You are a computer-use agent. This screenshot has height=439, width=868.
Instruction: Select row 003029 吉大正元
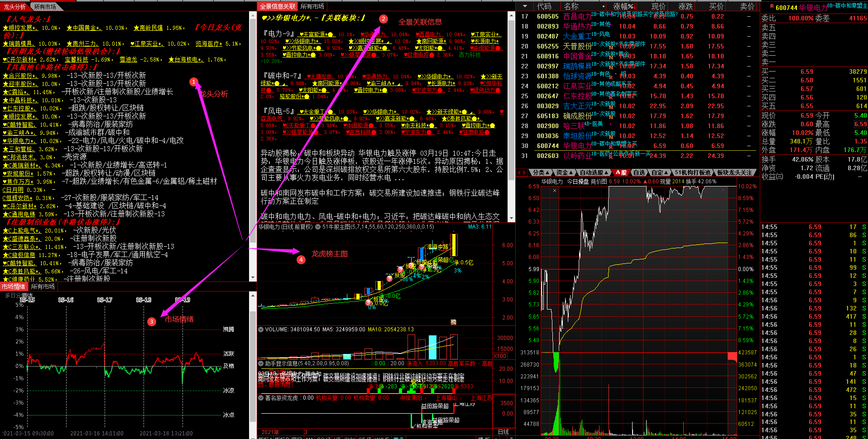tap(638, 106)
